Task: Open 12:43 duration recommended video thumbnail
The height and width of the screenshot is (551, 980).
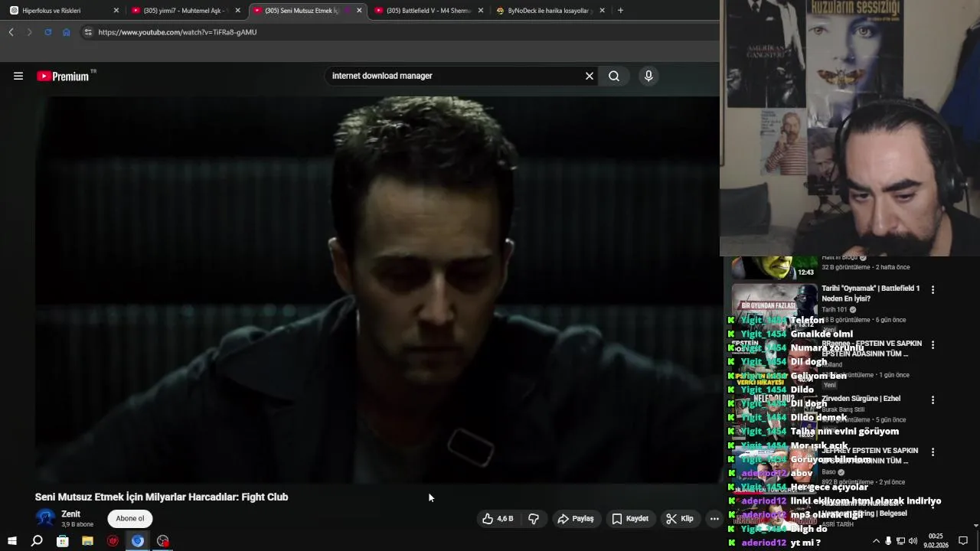Action: [x=774, y=268]
